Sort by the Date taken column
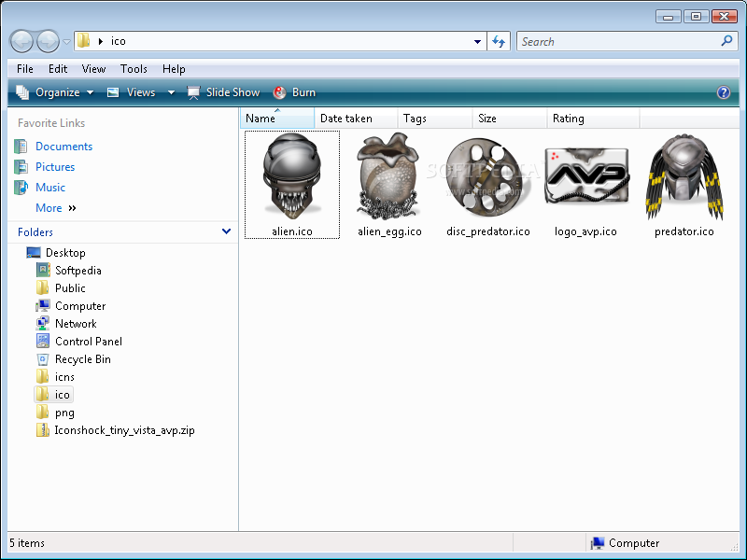Screen dimensions: 747x560 tap(356, 119)
